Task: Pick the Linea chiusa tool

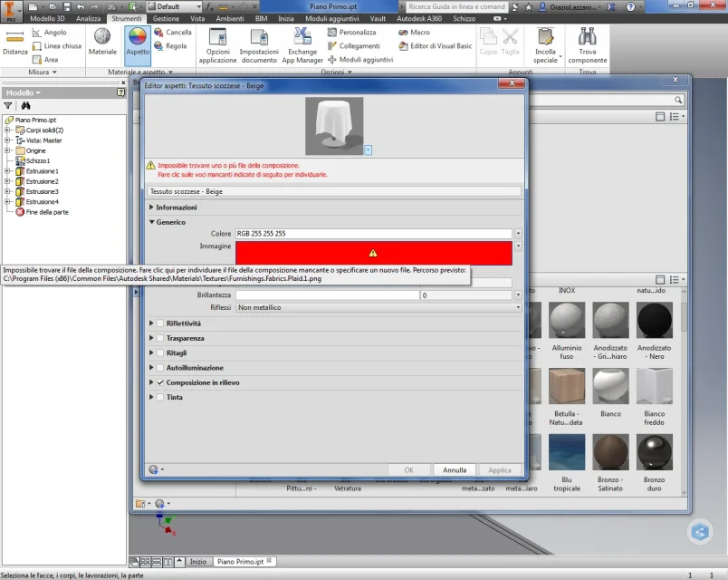Action: click(57, 46)
